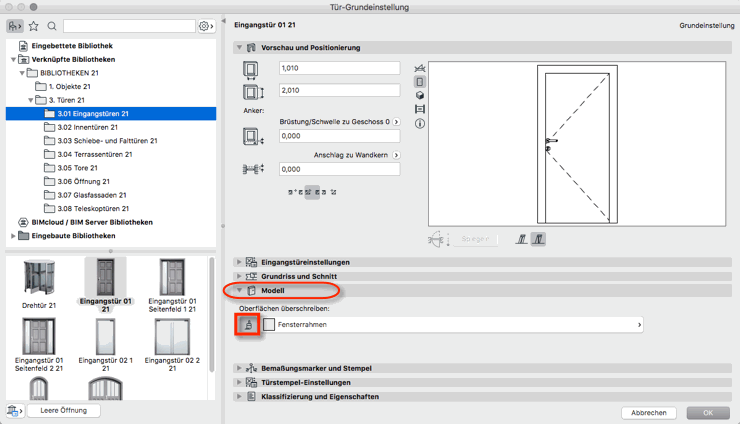The width and height of the screenshot is (740, 424).
Task: Click the collapse arrow of the library browser
Action: (x=224, y=21)
